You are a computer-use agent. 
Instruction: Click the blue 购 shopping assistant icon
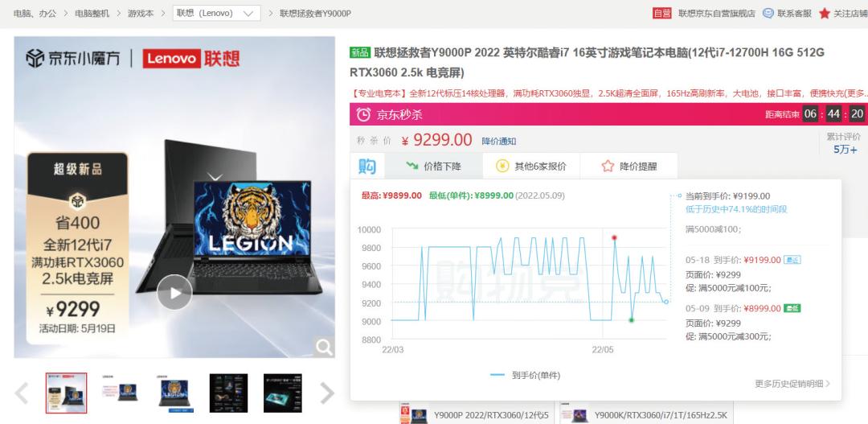[367, 166]
